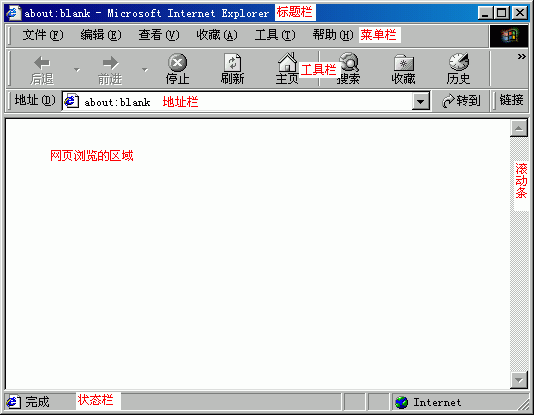Expand the Forward button history dropdown arrow
534x415 pixels.
click(145, 69)
